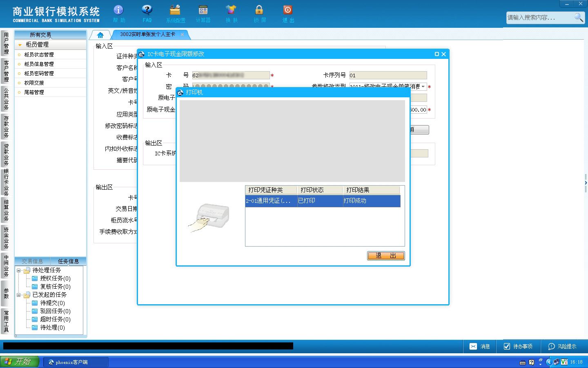Open the 贷款业务 side tab

(6, 154)
